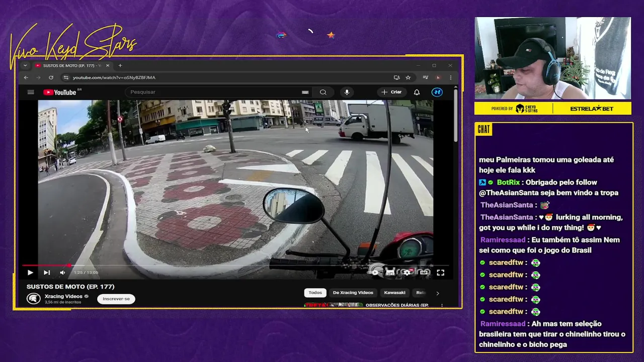Close the SUSTOS DE MOTO tab

point(107,65)
